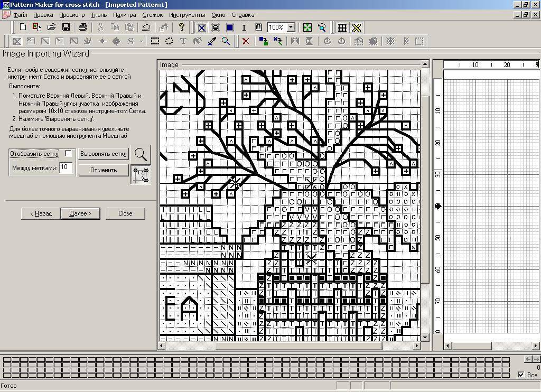Open the arrow next to S tool
Image resolution: width=541 pixels, height=392 pixels.
(141, 41)
